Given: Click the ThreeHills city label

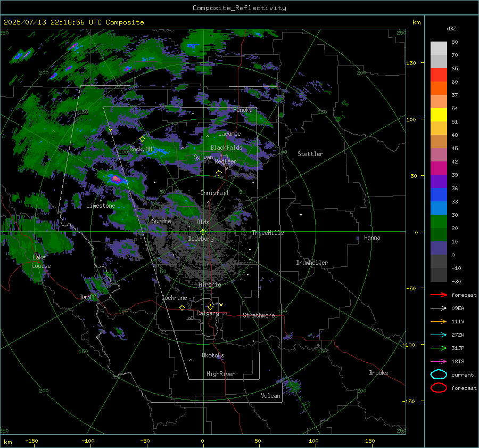Looking at the screenshot, I should pos(268,233).
